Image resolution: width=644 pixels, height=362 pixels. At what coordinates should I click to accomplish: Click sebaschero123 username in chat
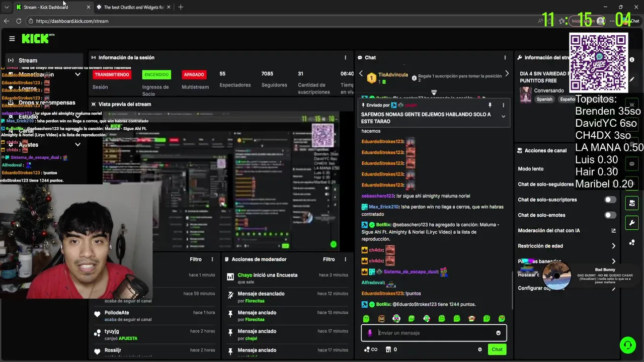click(x=378, y=196)
